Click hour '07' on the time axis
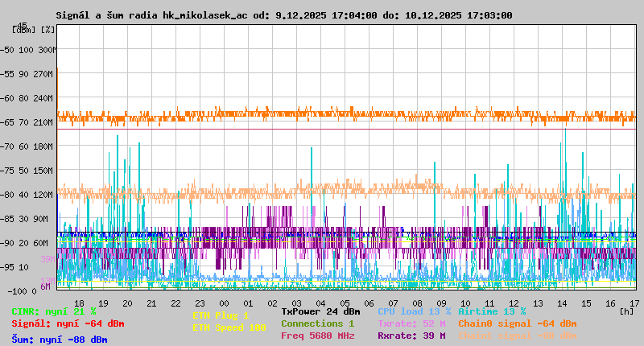Screen dimensions: 644x346 393,303
